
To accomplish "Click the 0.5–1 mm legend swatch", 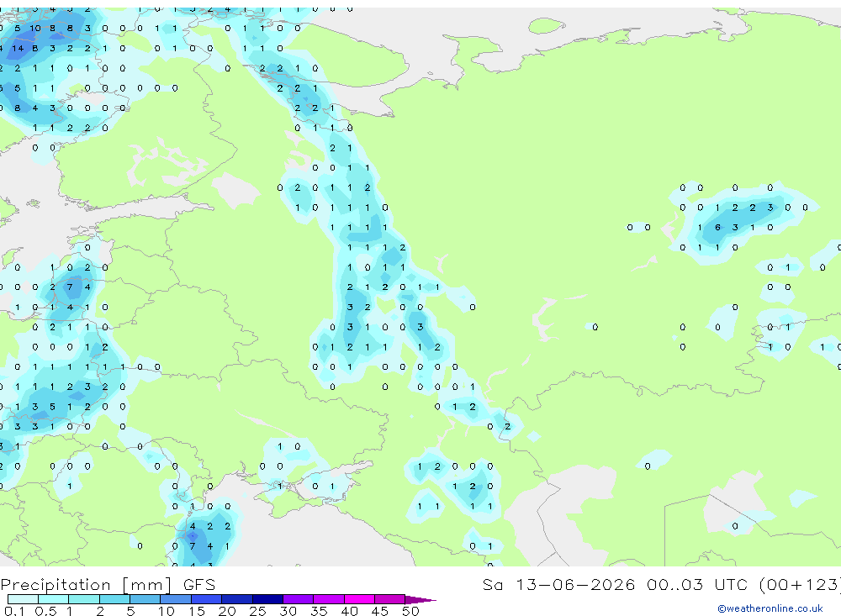I will pos(53,599).
